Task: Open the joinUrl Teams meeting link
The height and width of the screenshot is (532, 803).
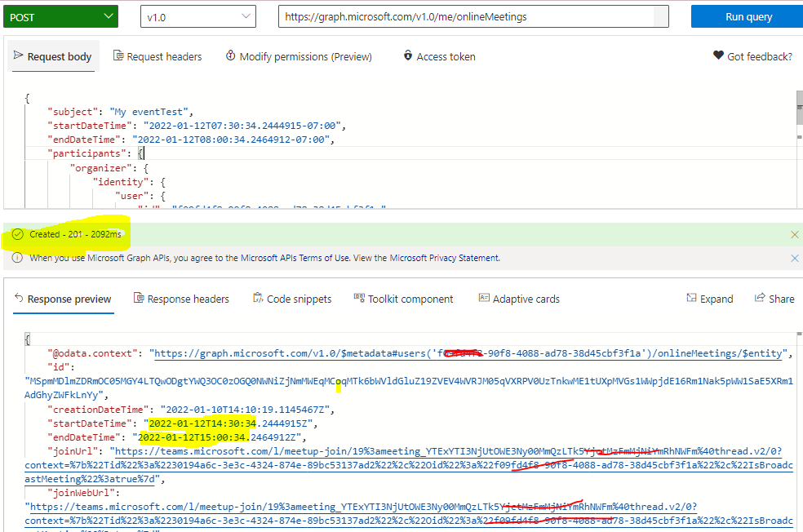Action: (x=409, y=465)
